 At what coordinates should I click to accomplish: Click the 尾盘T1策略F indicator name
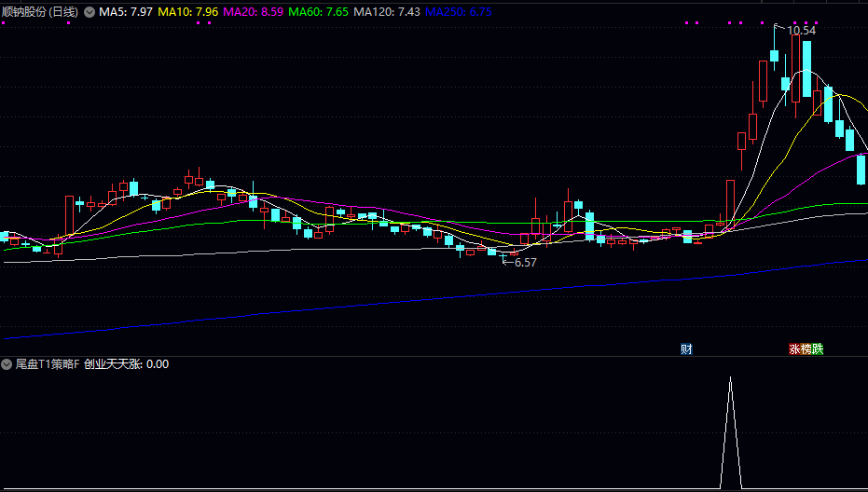pos(48,364)
